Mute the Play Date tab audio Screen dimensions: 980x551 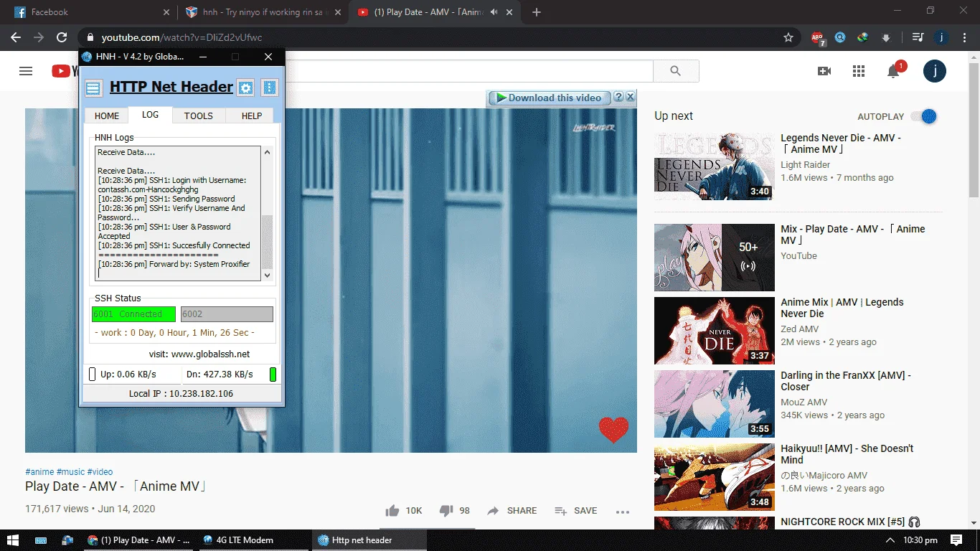click(494, 12)
